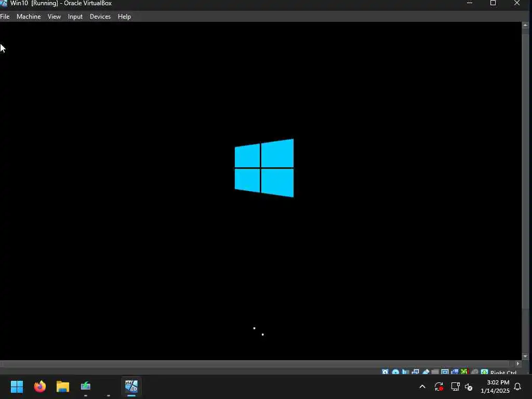Image resolution: width=532 pixels, height=399 pixels.
Task: Click the hard disk activity status icon
Action: (385, 372)
